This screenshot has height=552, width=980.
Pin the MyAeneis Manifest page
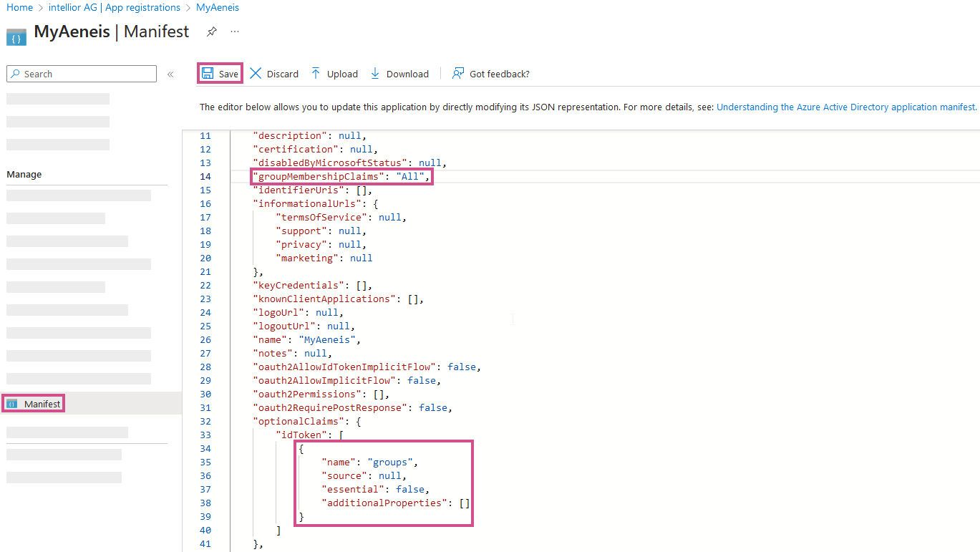[x=211, y=32]
